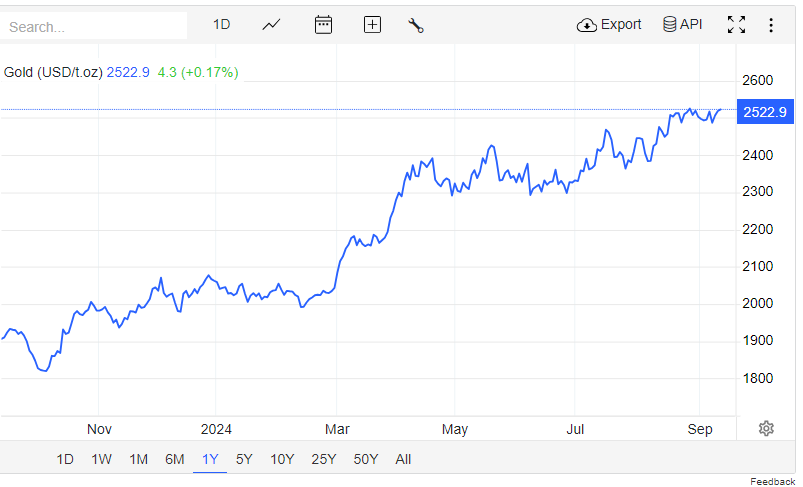The height and width of the screenshot is (487, 803).
Task: Click the blue 2522.9 current price tag
Action: point(765,112)
